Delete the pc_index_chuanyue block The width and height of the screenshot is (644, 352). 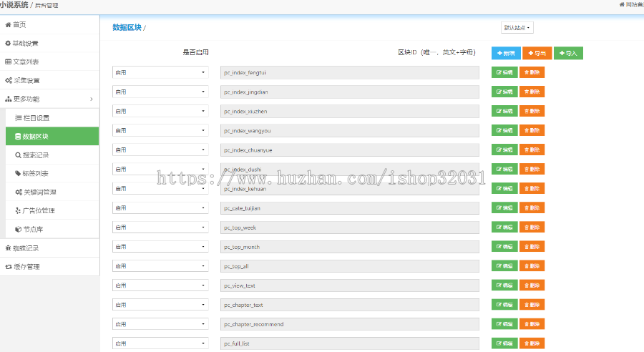[532, 150]
